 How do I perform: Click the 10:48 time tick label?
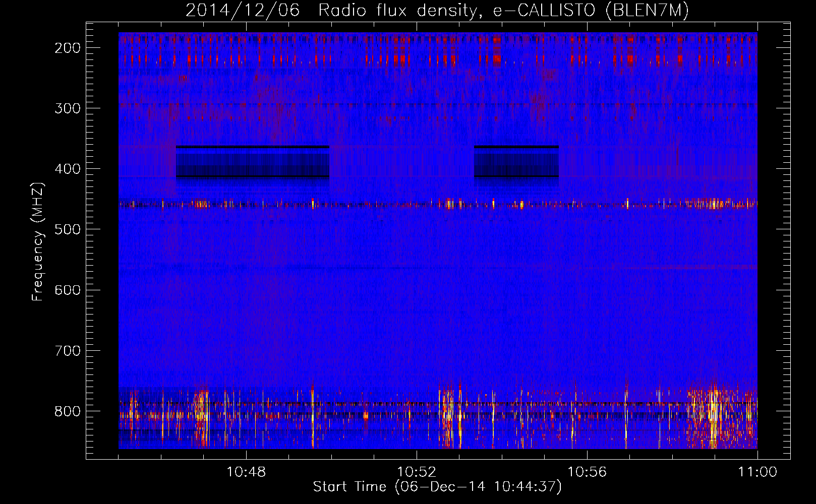pos(246,472)
